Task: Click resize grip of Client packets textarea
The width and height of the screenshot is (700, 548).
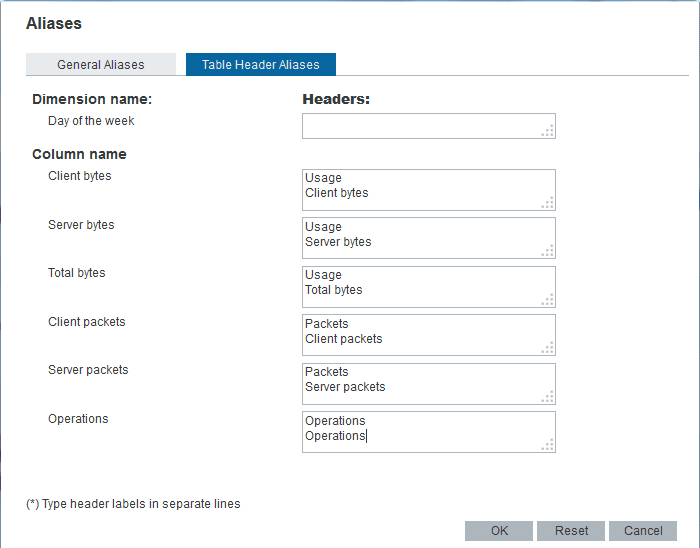Action: click(x=548, y=348)
